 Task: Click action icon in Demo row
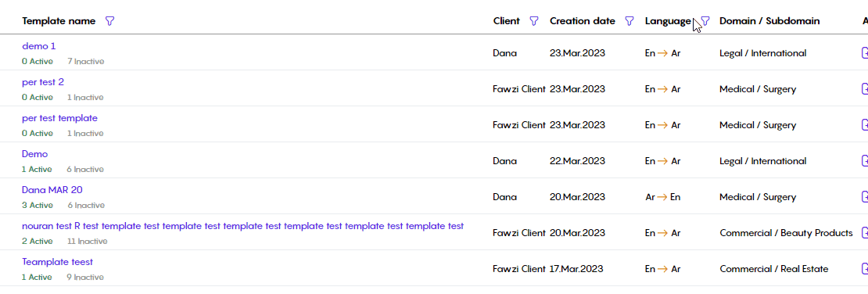point(865,161)
